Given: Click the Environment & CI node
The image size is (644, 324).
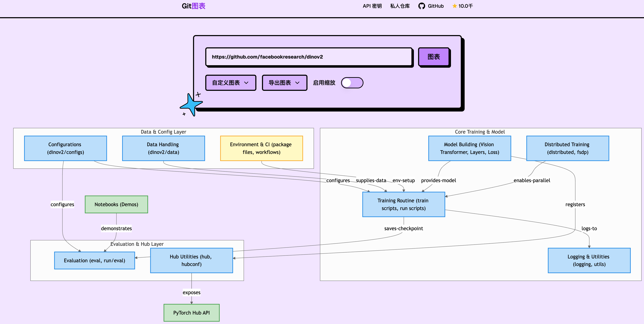Looking at the screenshot, I should pos(261,148).
